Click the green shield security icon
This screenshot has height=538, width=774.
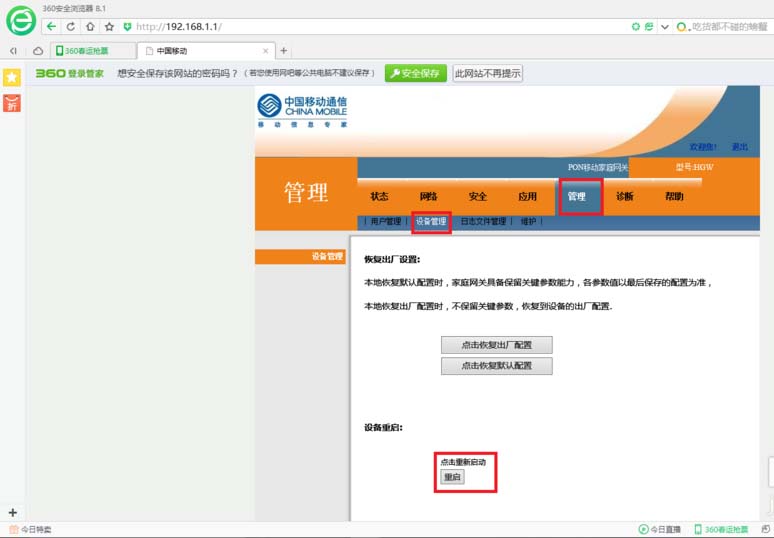pyautogui.click(x=127, y=27)
